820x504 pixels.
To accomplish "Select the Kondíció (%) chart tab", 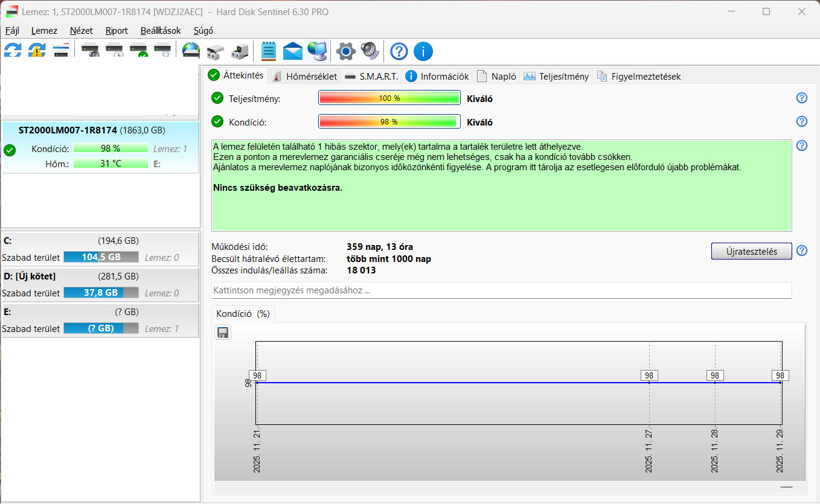I will point(243,314).
